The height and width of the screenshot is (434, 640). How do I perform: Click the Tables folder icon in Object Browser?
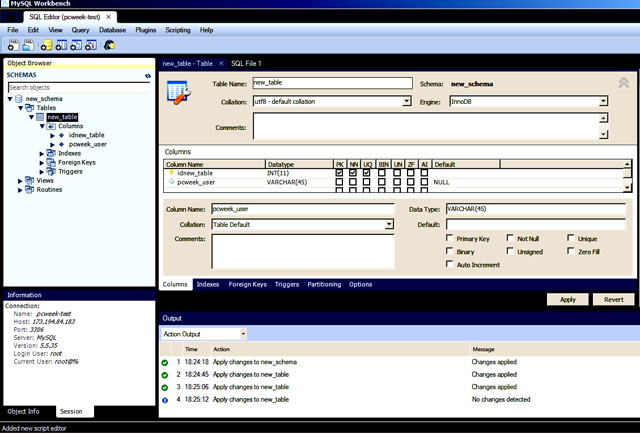[29, 108]
